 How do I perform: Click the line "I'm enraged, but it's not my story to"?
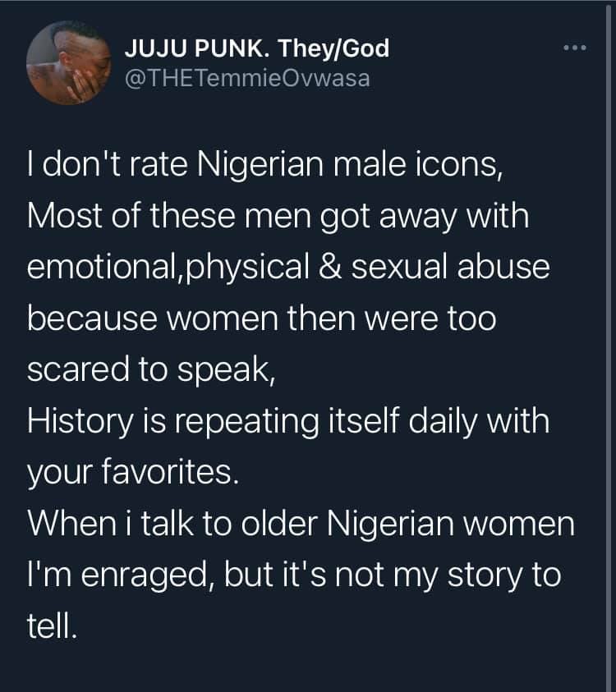point(293,575)
